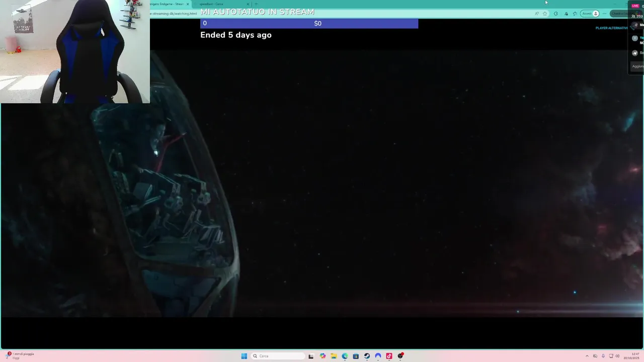Open the weather widget with rain forecast

20,355
